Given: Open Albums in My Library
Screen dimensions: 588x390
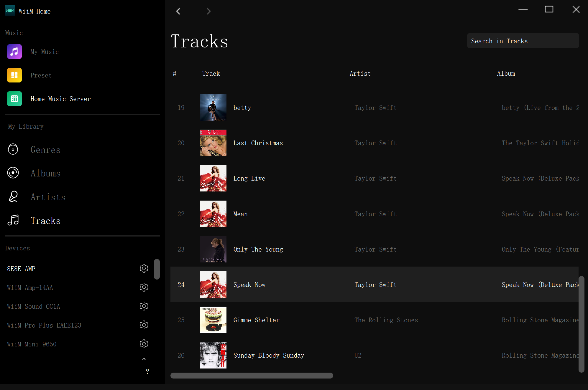Looking at the screenshot, I should click(x=45, y=173).
